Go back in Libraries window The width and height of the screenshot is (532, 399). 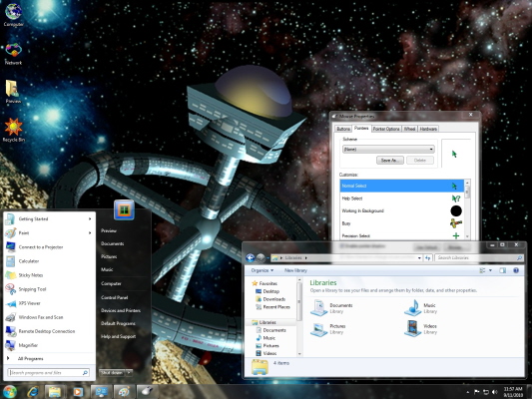251,258
